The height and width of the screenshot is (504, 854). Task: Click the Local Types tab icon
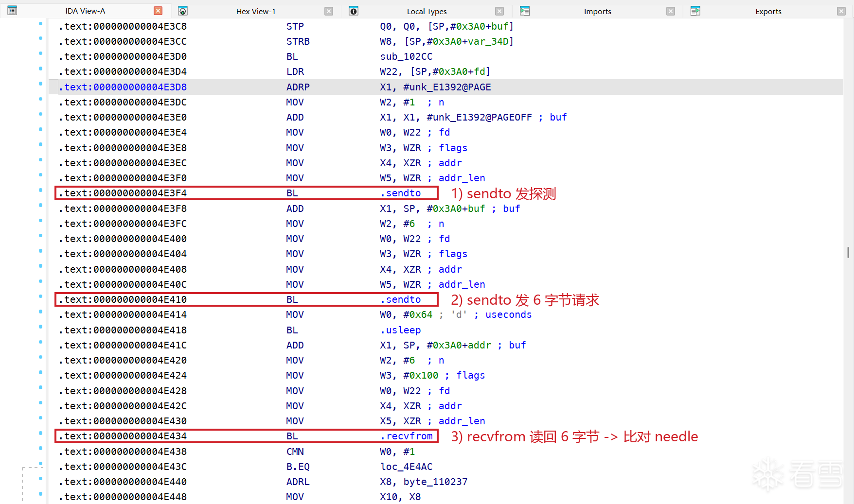[354, 11]
